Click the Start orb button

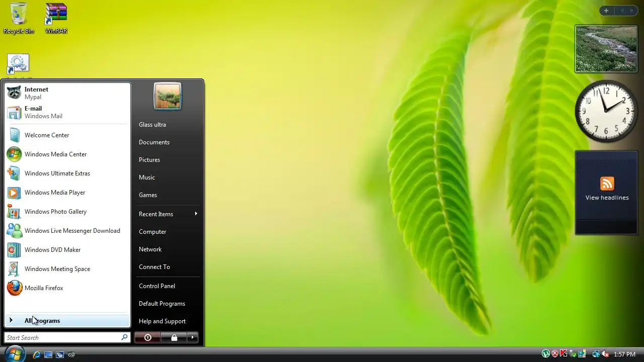click(x=15, y=354)
